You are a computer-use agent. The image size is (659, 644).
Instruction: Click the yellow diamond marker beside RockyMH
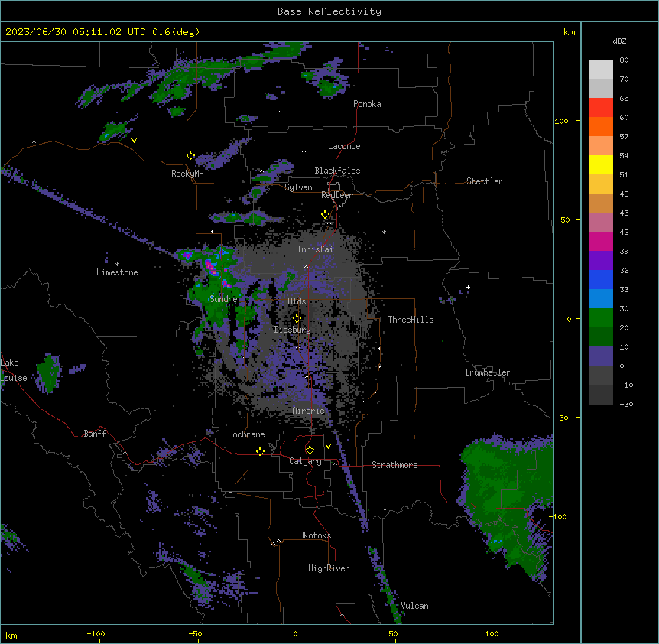pos(190,156)
